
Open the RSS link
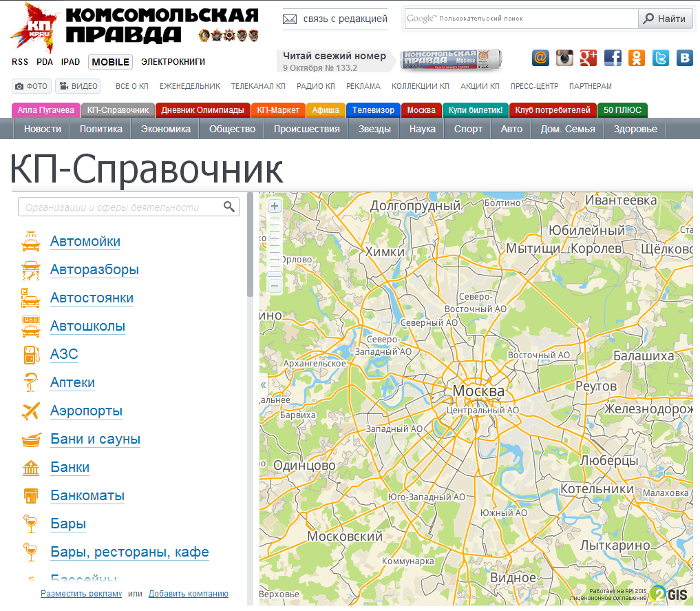pos(20,62)
